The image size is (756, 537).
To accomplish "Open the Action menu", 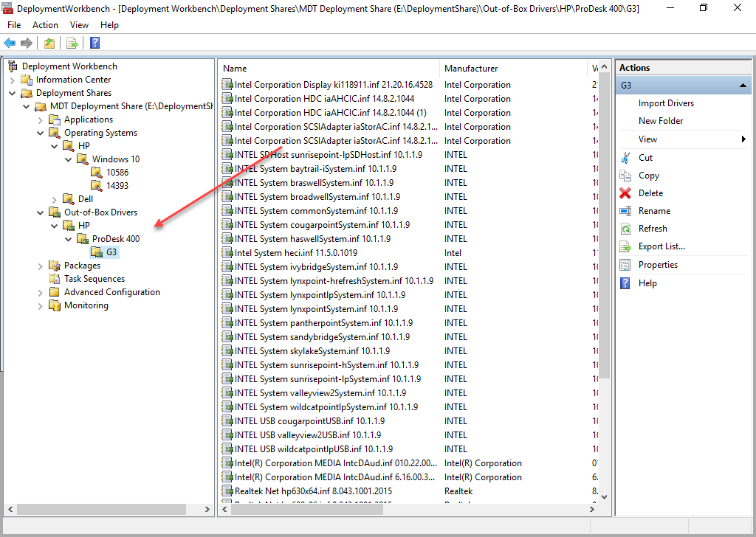I will click(x=45, y=25).
